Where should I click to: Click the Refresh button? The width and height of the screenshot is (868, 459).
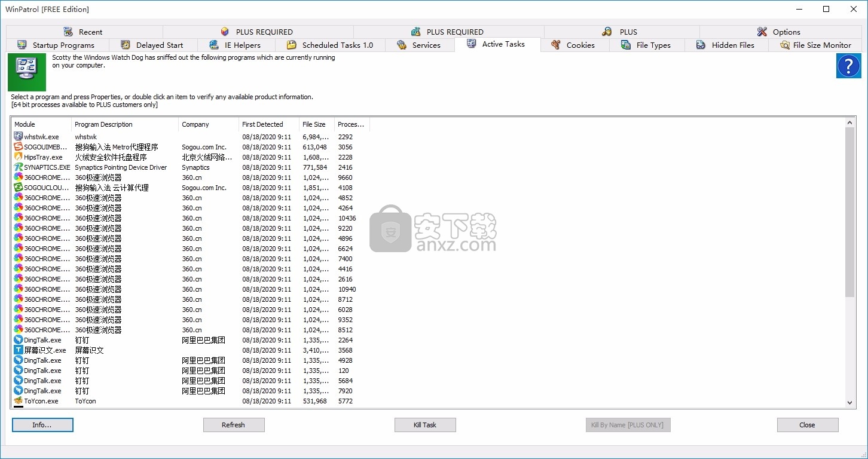[x=234, y=425]
